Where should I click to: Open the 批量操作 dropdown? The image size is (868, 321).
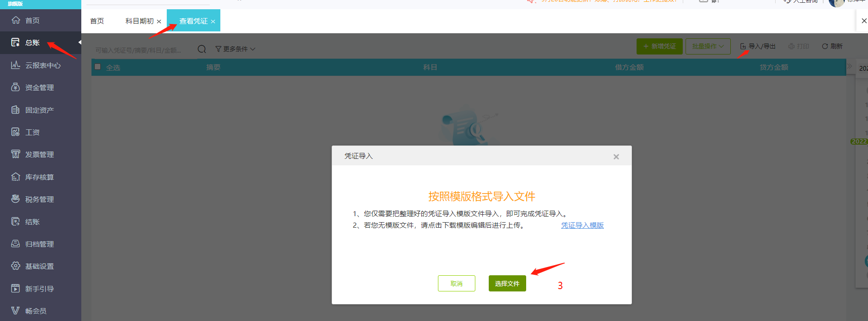point(708,46)
